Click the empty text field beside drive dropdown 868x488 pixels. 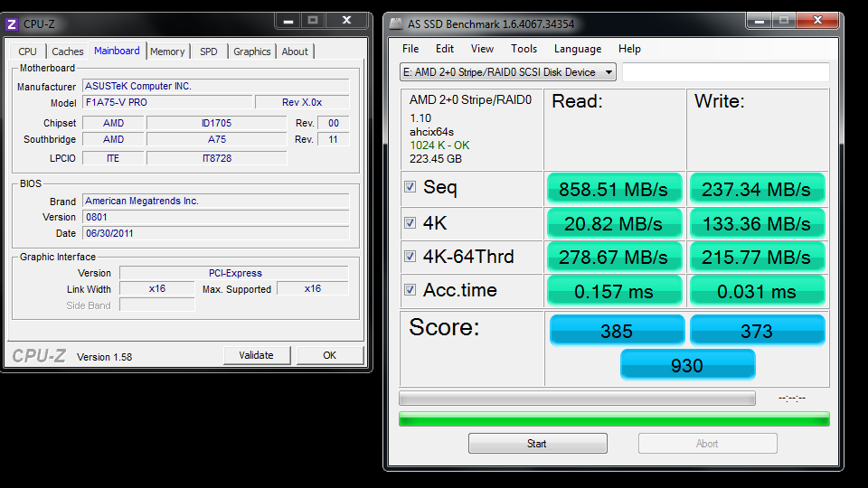[x=726, y=72]
